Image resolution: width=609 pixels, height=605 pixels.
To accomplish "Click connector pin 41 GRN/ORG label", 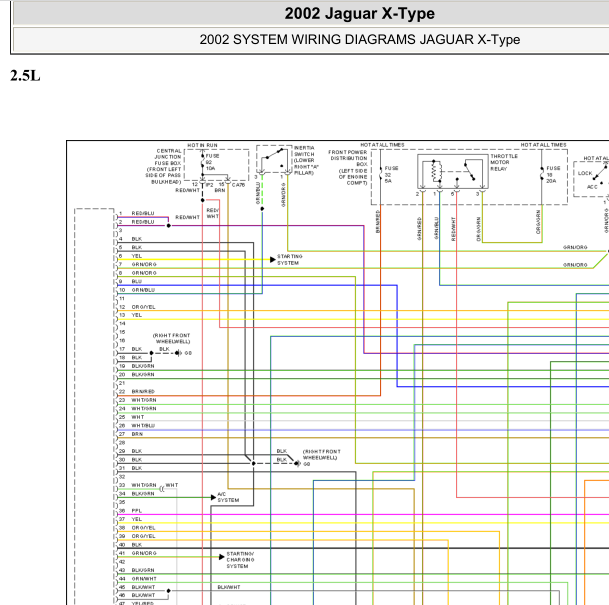I will pos(144,553).
